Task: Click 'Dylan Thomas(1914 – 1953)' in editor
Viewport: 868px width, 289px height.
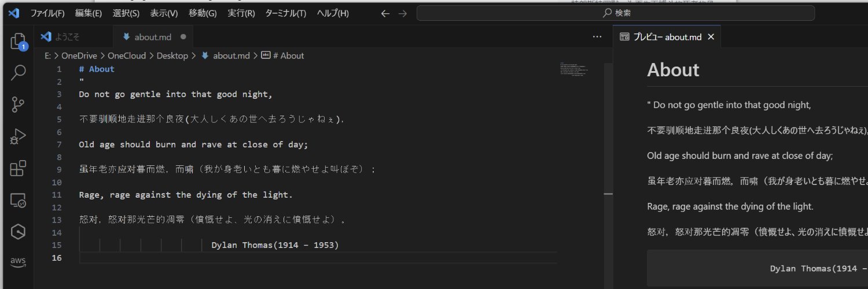Action: pyautogui.click(x=275, y=245)
